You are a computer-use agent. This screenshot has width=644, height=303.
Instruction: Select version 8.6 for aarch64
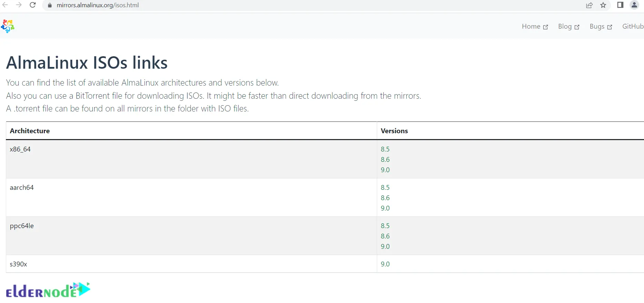pyautogui.click(x=385, y=198)
